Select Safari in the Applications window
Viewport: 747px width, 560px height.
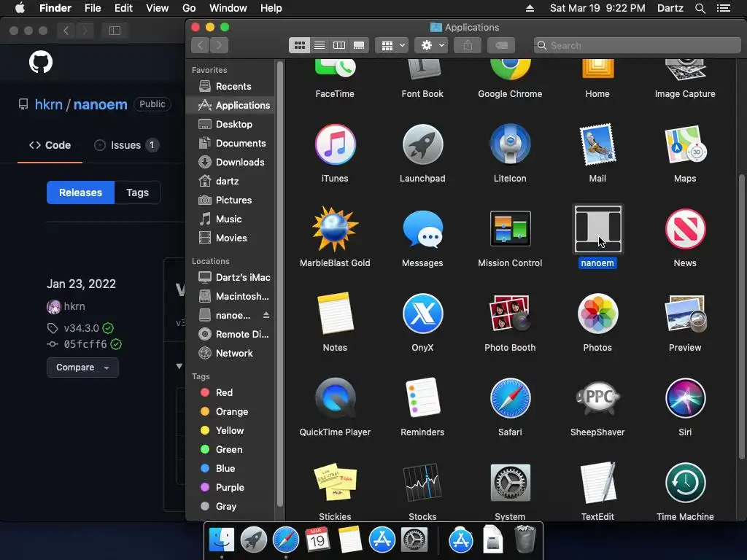coord(510,398)
